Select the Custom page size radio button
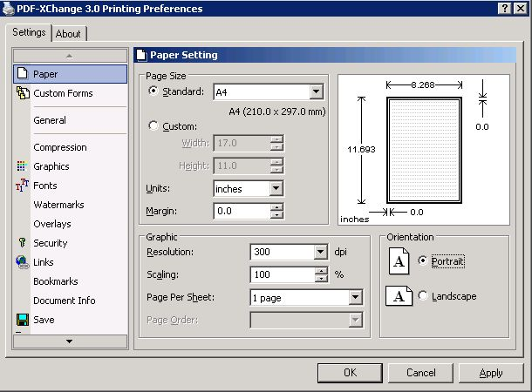532x392 pixels. [x=153, y=125]
